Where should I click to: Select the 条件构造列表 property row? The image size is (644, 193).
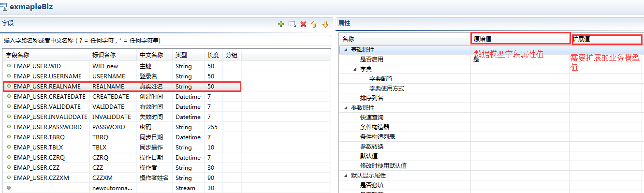click(x=491, y=136)
